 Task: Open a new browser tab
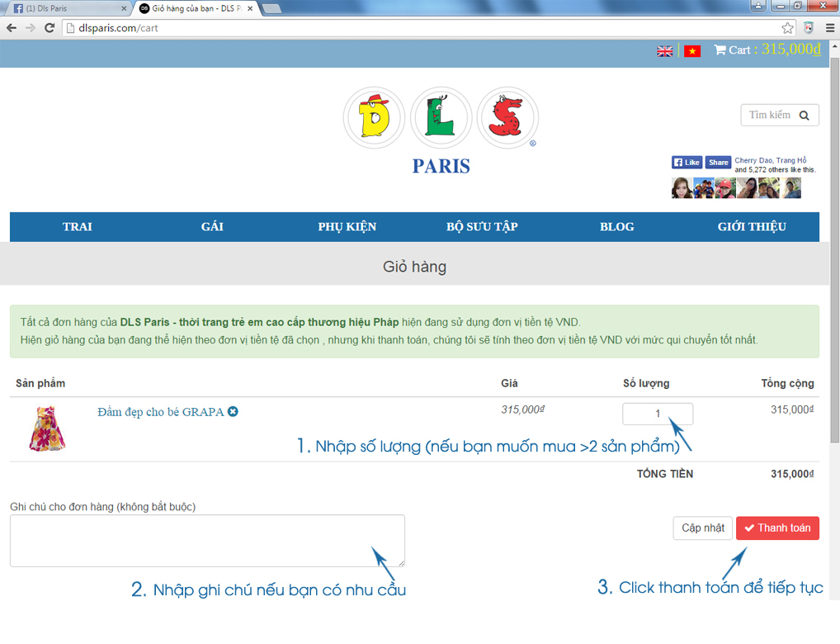[x=272, y=8]
